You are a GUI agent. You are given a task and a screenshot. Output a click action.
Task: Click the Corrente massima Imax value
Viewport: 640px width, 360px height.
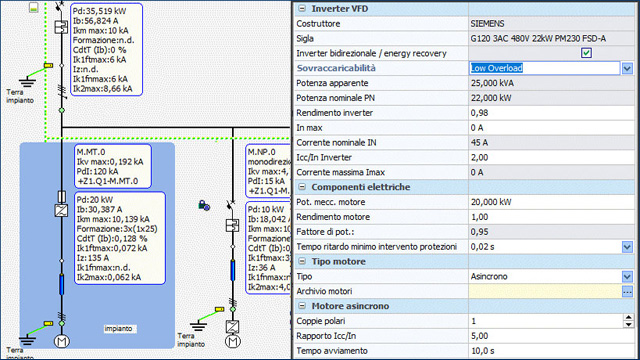tap(551, 172)
